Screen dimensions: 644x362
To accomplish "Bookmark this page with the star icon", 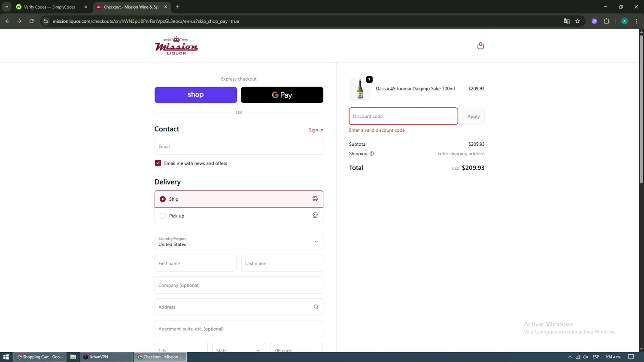I will [x=577, y=21].
